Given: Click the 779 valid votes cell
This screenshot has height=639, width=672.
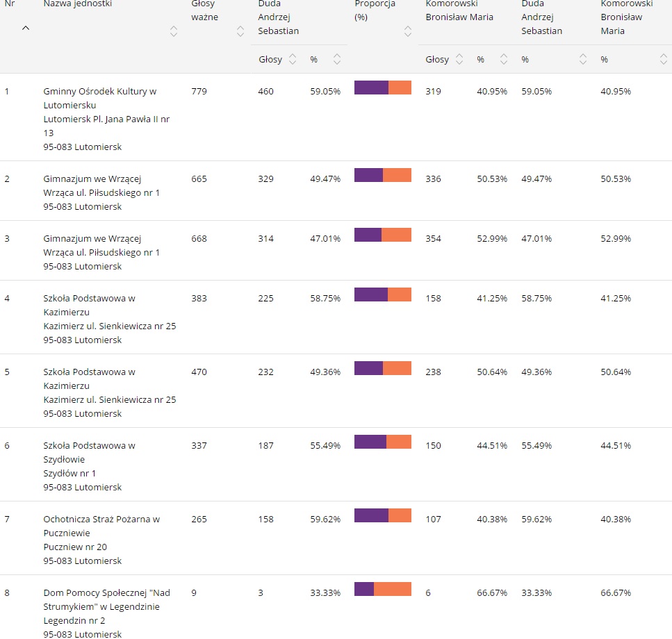Looking at the screenshot, I should pos(199,91).
